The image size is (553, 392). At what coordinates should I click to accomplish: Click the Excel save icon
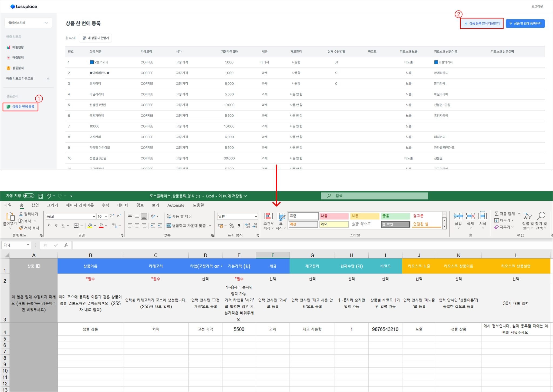pyautogui.click(x=40, y=196)
